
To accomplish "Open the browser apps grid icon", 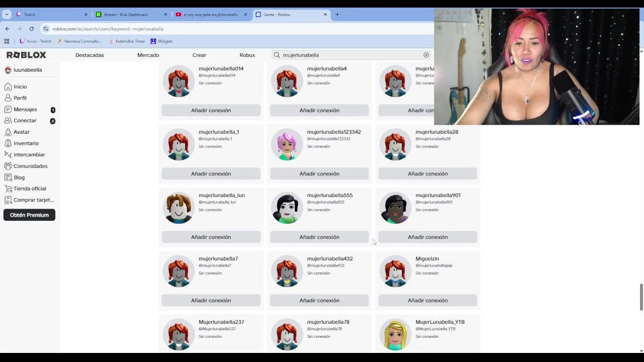I will click(x=7, y=41).
